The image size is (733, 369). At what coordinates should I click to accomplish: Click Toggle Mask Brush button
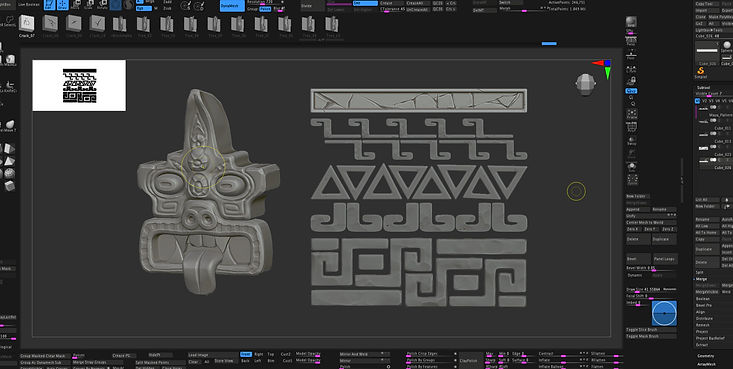pyautogui.click(x=651, y=337)
